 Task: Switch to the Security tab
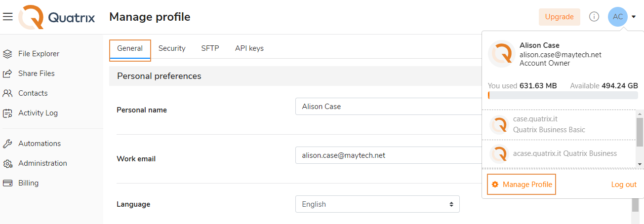pos(172,48)
